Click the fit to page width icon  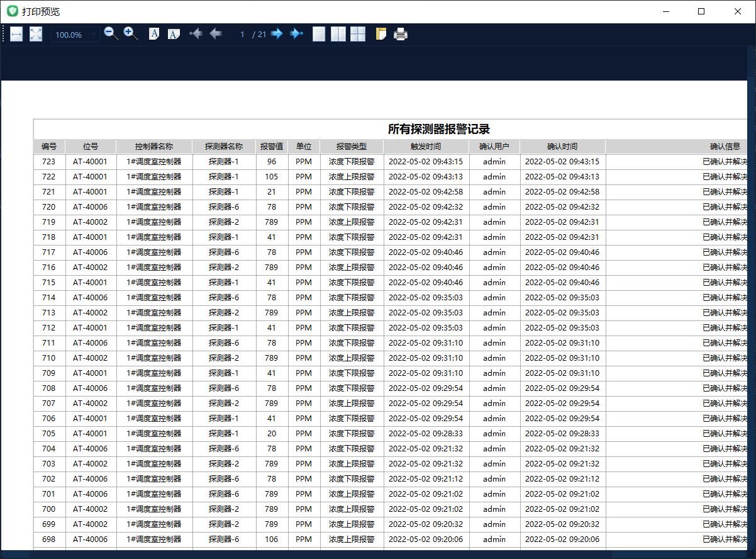(16, 35)
